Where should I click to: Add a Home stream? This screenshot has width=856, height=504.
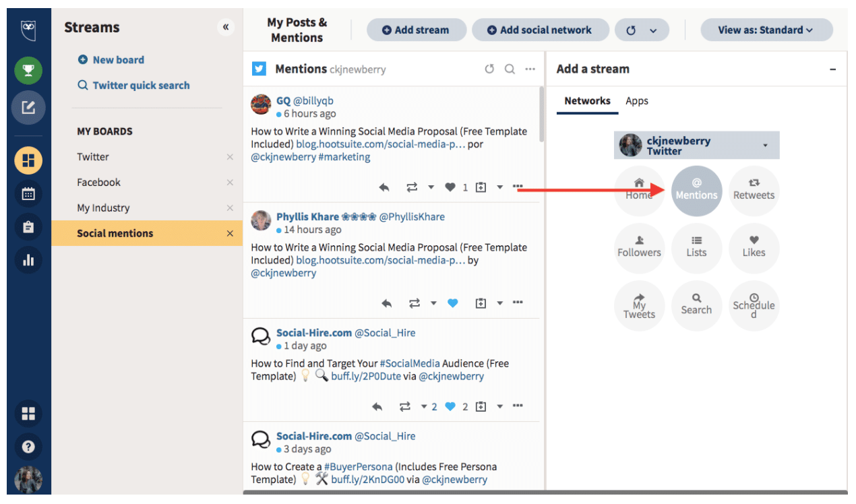point(639,191)
